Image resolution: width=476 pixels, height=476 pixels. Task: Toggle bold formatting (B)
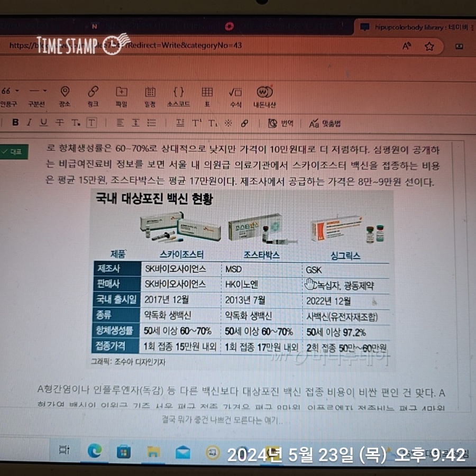[x=15, y=122]
